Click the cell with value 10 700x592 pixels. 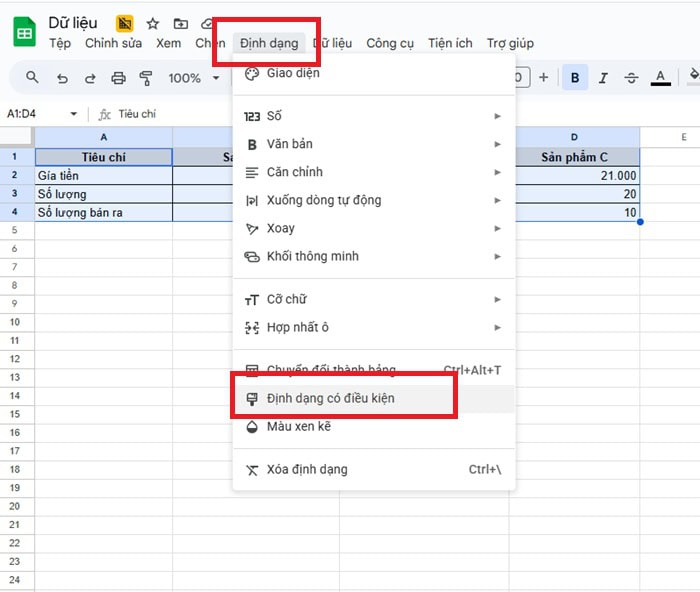point(577,213)
